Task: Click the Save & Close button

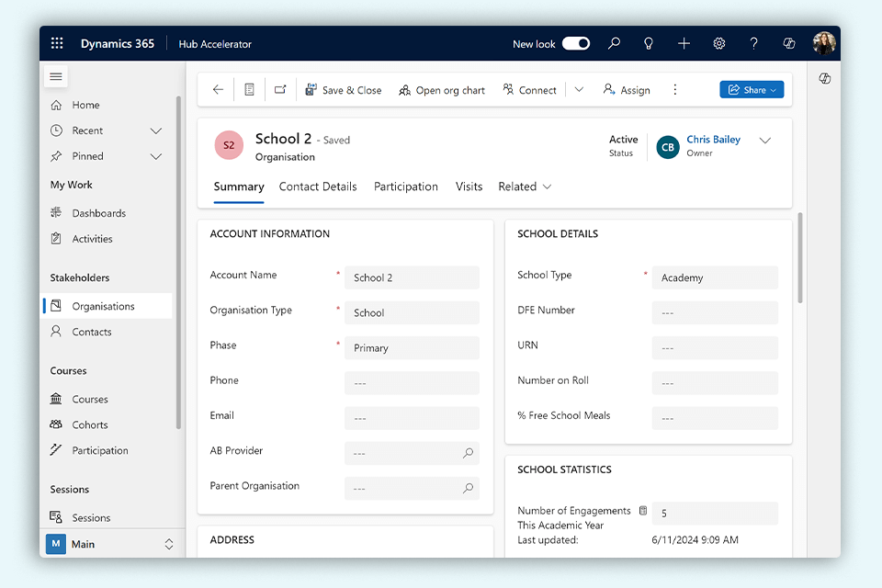Action: [x=344, y=90]
